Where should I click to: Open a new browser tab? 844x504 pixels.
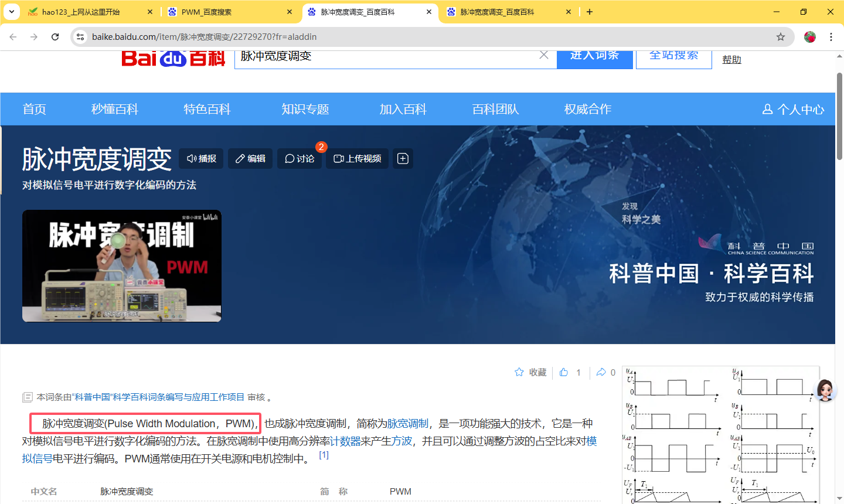point(590,12)
